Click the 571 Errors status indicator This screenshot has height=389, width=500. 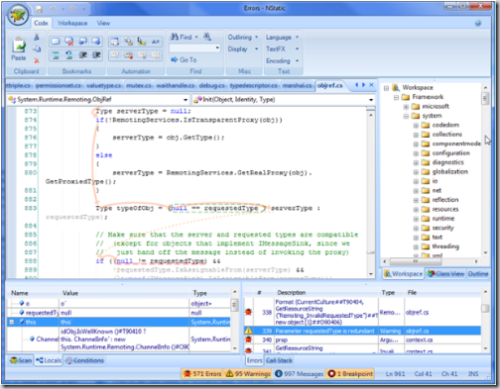(203, 374)
